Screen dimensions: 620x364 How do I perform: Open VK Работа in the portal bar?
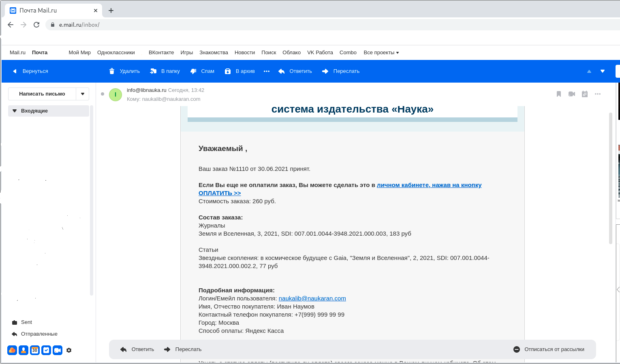320,53
